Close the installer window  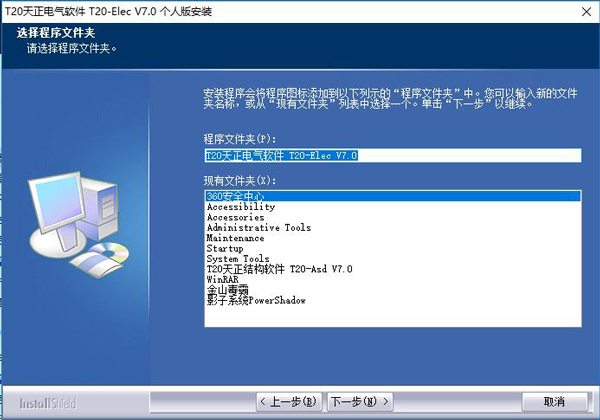click(x=586, y=12)
